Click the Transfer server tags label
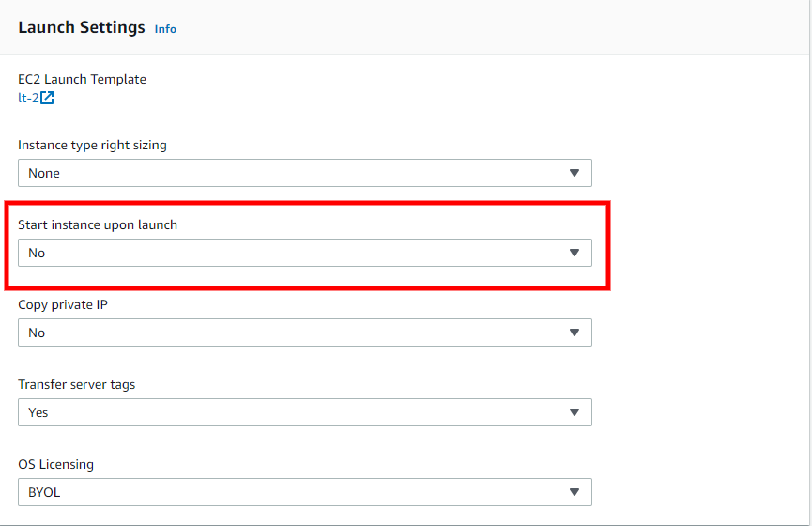 tap(77, 384)
